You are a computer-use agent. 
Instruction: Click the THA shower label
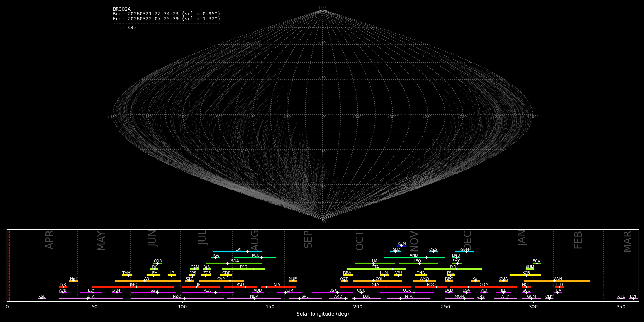coord(421,273)
